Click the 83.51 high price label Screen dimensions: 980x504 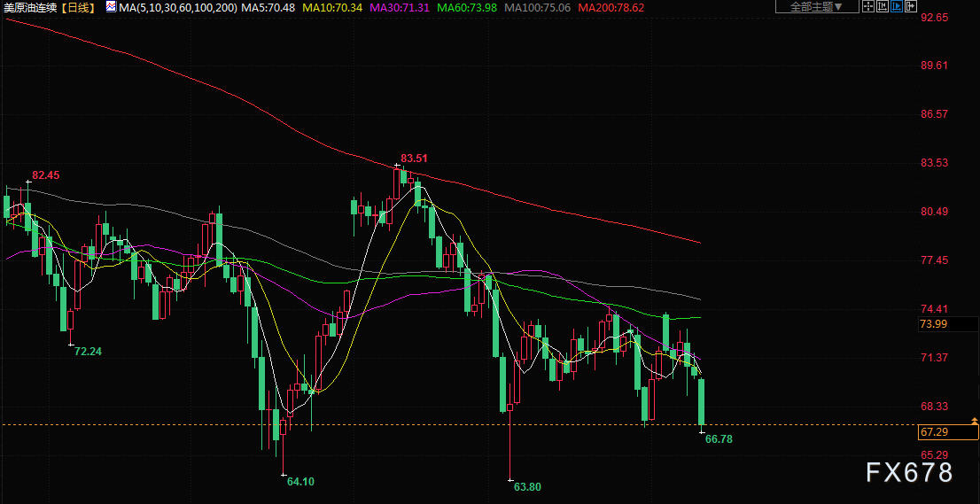pyautogui.click(x=415, y=159)
